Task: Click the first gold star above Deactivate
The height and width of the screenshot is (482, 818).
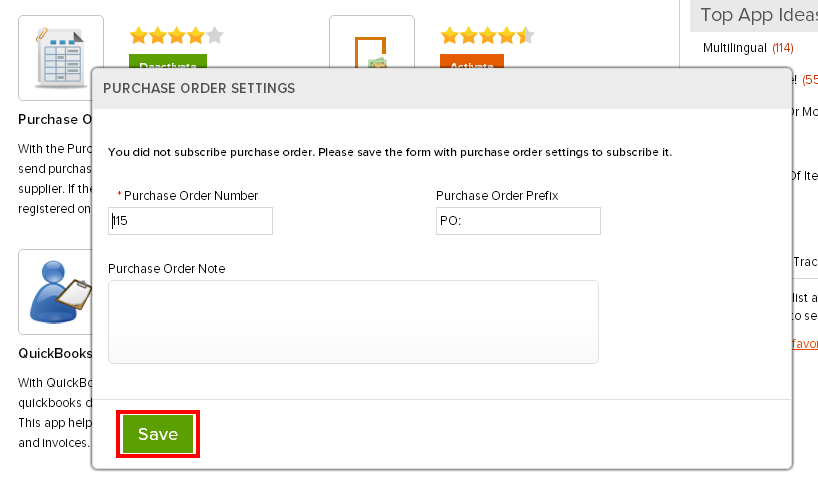Action: coord(139,35)
